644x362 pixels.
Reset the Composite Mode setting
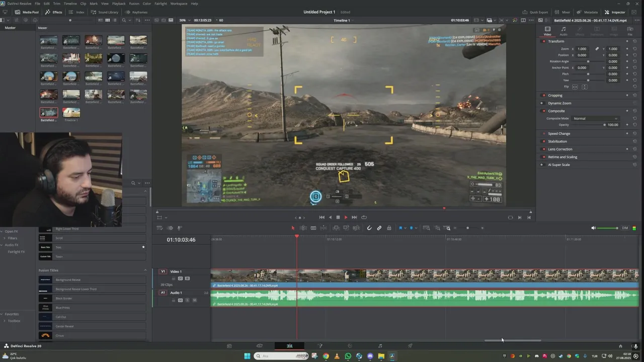click(x=634, y=119)
